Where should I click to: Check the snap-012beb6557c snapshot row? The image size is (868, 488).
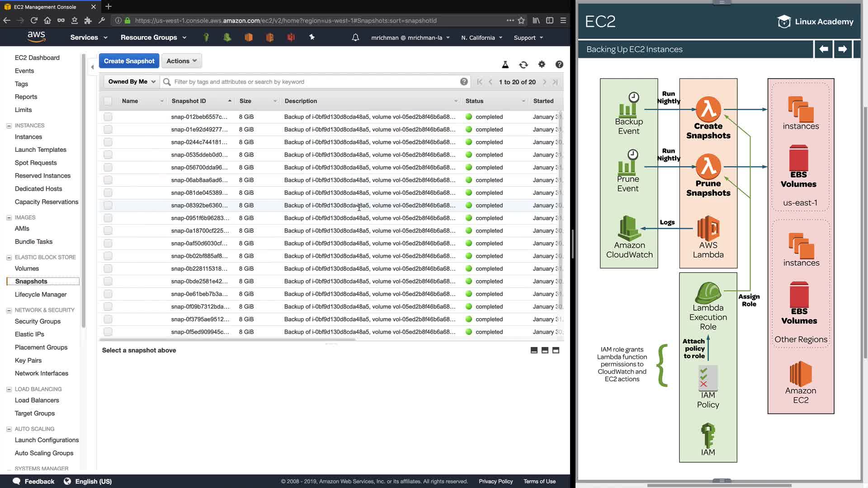(x=108, y=117)
